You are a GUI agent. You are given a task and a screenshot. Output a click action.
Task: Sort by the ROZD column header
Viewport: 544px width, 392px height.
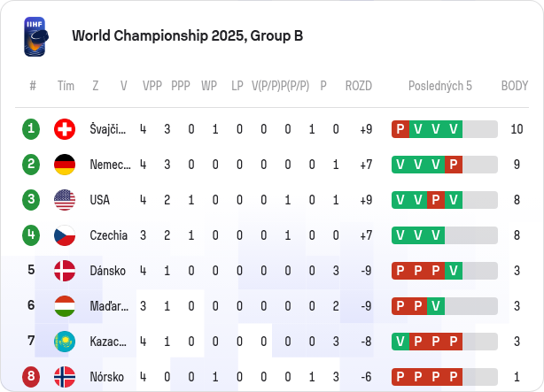click(x=359, y=86)
